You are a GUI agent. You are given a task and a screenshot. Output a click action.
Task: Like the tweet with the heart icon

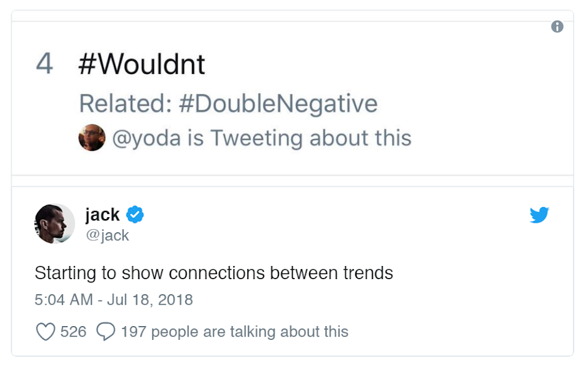(x=45, y=331)
